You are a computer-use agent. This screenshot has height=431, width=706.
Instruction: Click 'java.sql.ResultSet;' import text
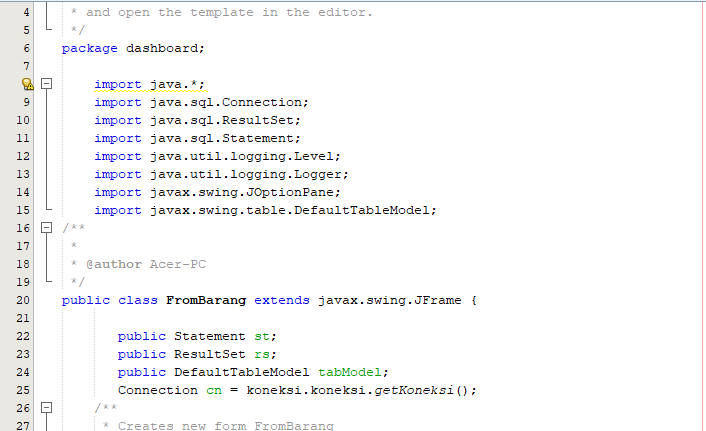[225, 120]
